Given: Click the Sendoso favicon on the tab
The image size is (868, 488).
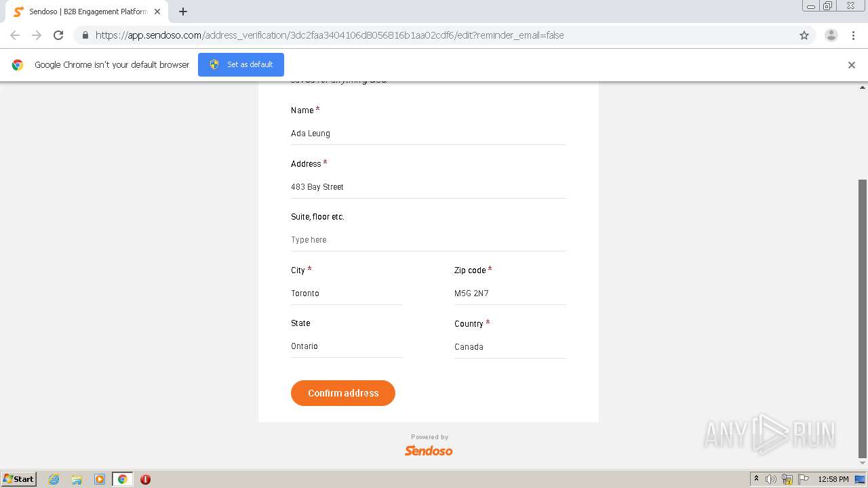Looking at the screenshot, I should click(x=18, y=12).
